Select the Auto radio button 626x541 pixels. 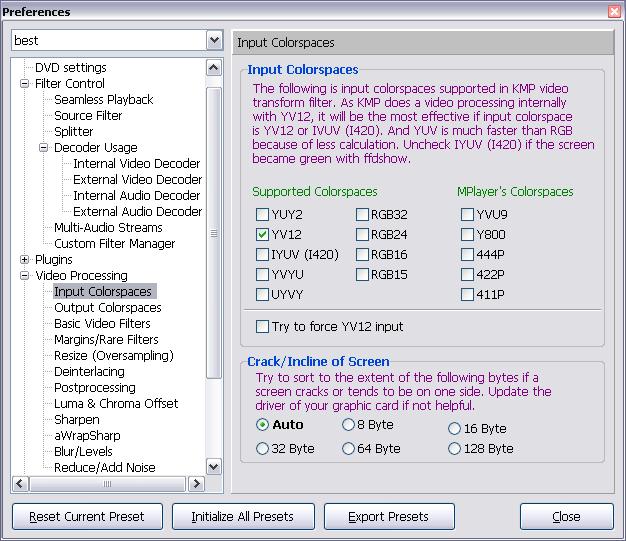[262, 425]
